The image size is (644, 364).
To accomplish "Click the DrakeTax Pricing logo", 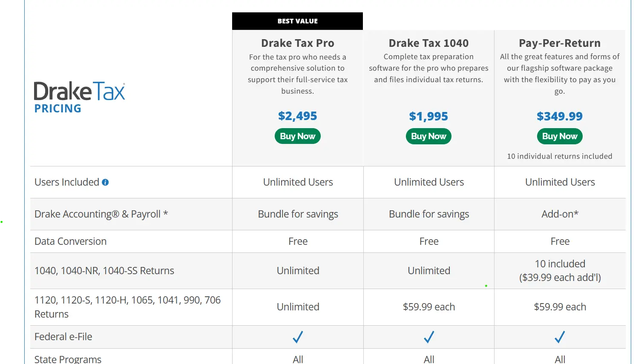I will pyautogui.click(x=80, y=97).
